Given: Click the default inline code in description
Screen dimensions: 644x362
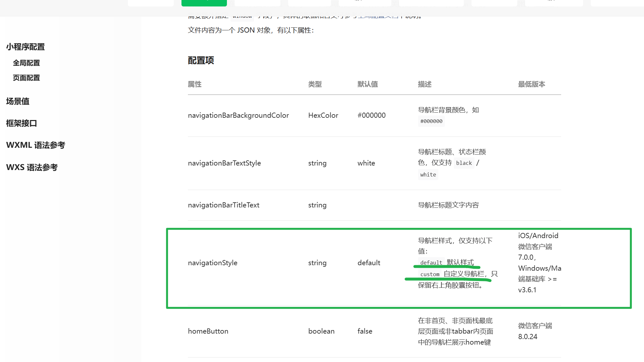Looking at the screenshot, I should [x=431, y=263].
